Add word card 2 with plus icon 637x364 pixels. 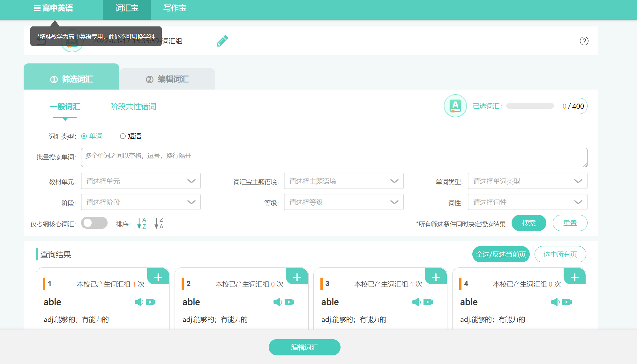click(297, 277)
